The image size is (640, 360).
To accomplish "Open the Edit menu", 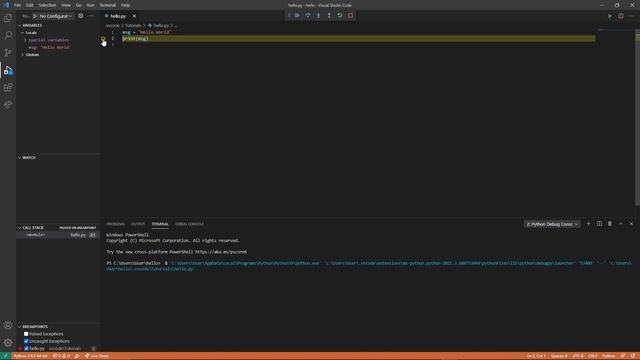I will (x=30, y=5).
